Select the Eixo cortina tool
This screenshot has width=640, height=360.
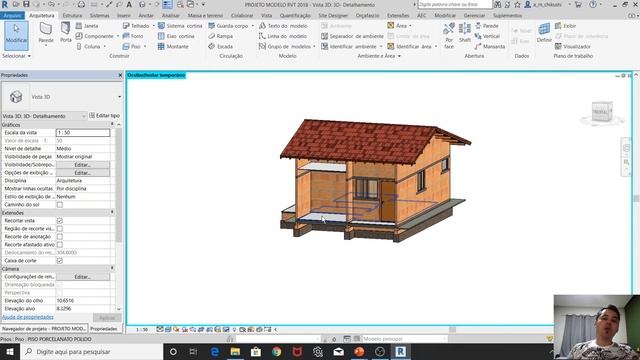click(176, 36)
